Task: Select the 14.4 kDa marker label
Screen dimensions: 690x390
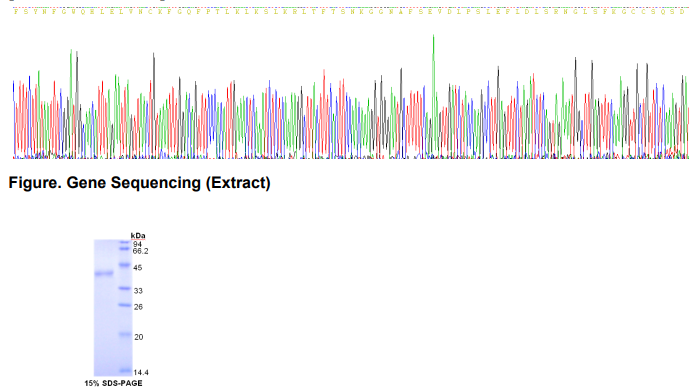Action: (141, 372)
